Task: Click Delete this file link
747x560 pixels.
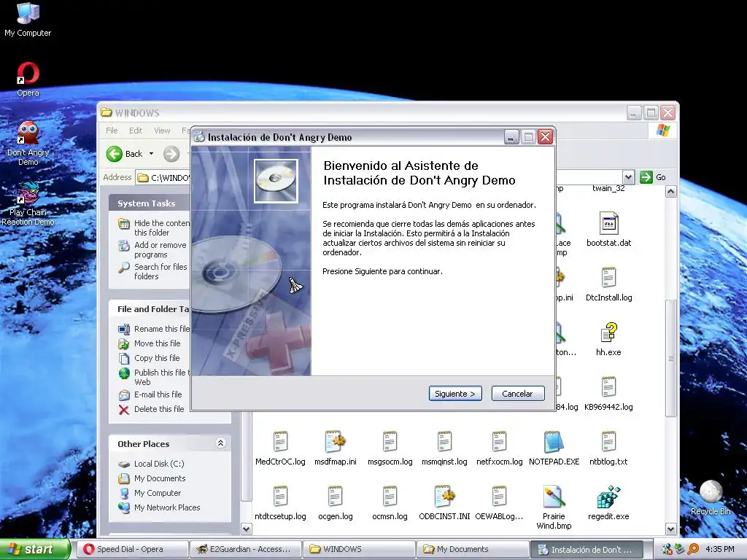Action: coord(152,409)
